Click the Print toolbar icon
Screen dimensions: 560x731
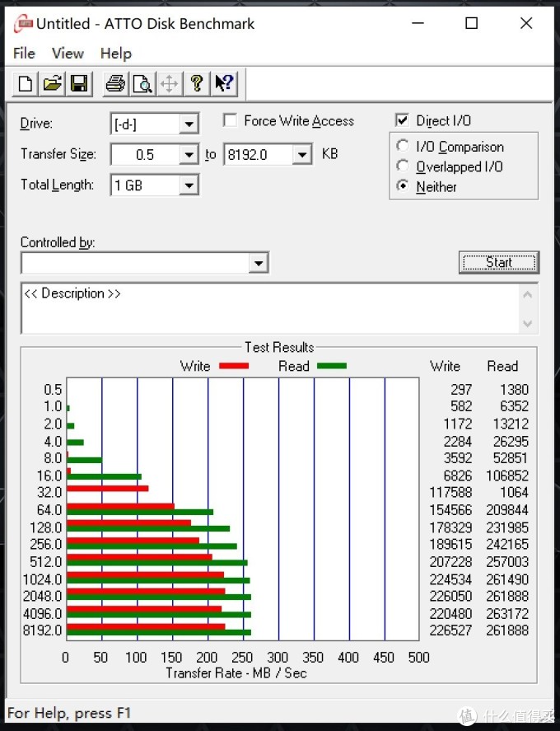tap(115, 84)
